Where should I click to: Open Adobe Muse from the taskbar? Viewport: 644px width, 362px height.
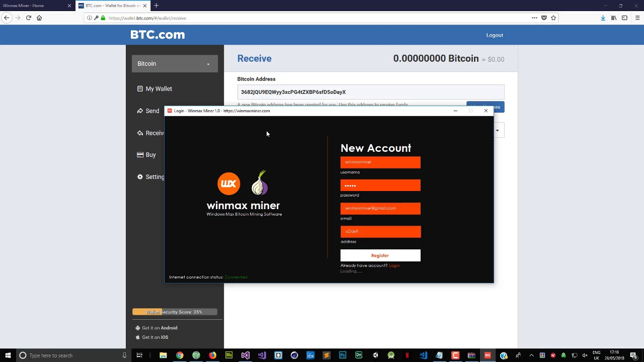229,355
